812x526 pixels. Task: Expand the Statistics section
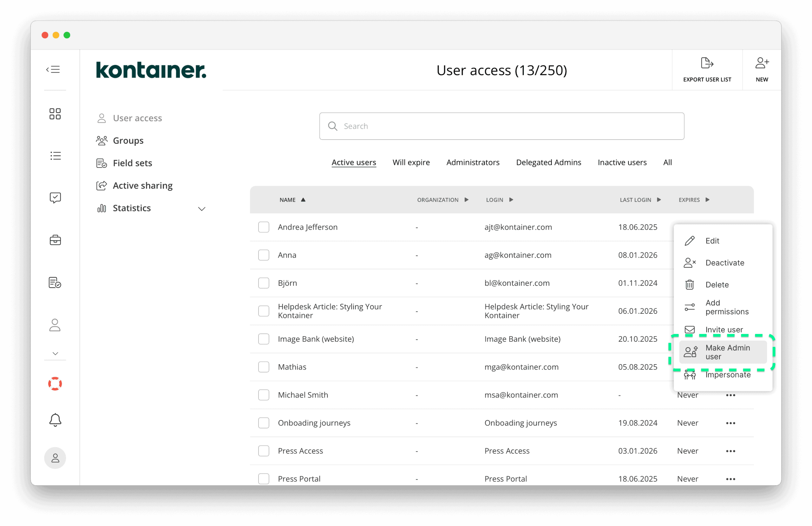point(201,208)
